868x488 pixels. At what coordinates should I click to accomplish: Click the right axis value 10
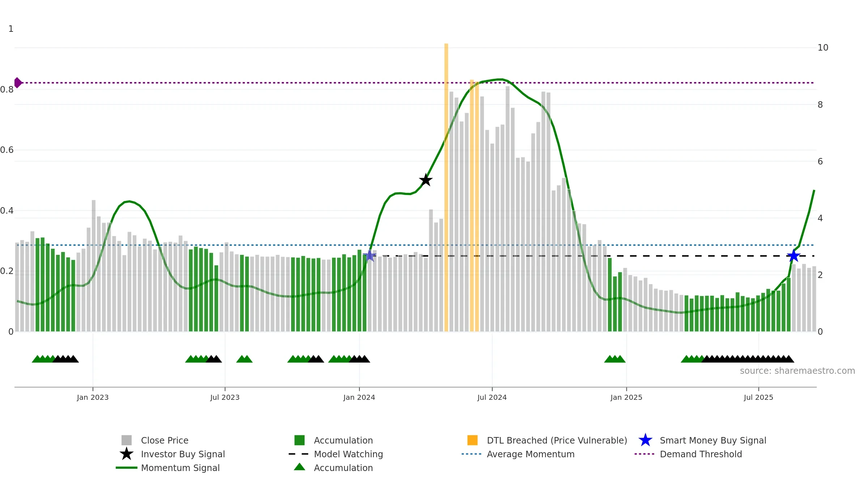[823, 48]
